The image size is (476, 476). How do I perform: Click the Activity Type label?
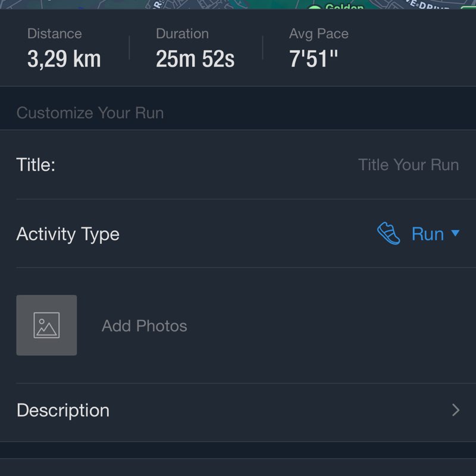click(68, 234)
